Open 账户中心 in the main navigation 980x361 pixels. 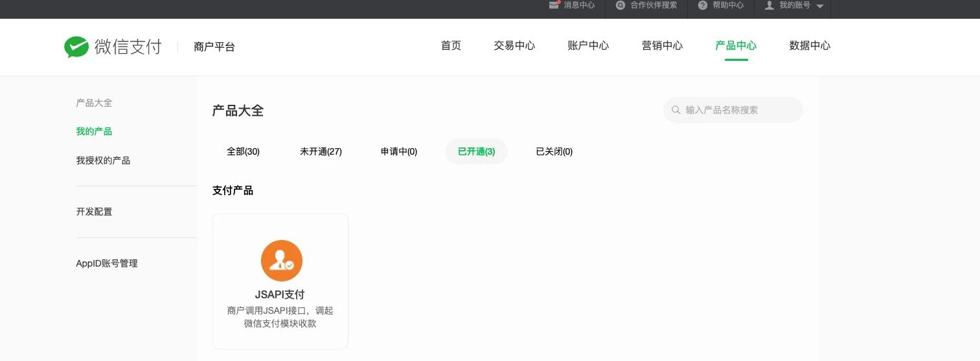coord(588,45)
